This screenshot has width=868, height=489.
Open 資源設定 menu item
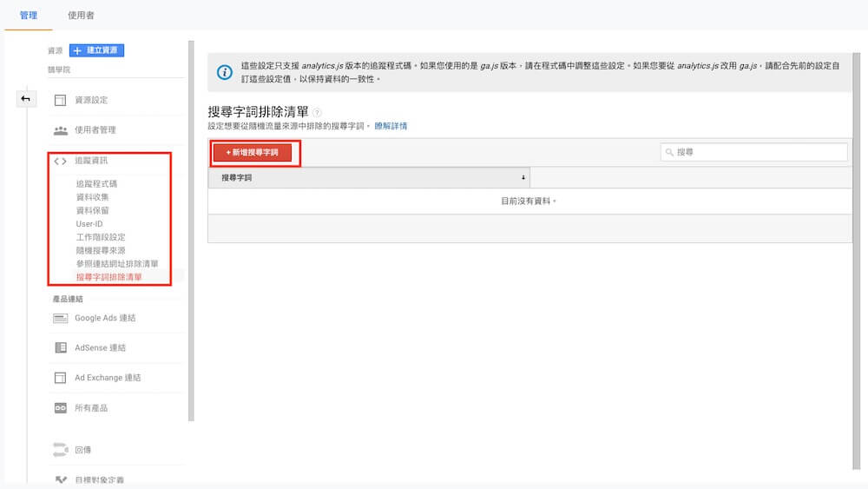(91, 100)
